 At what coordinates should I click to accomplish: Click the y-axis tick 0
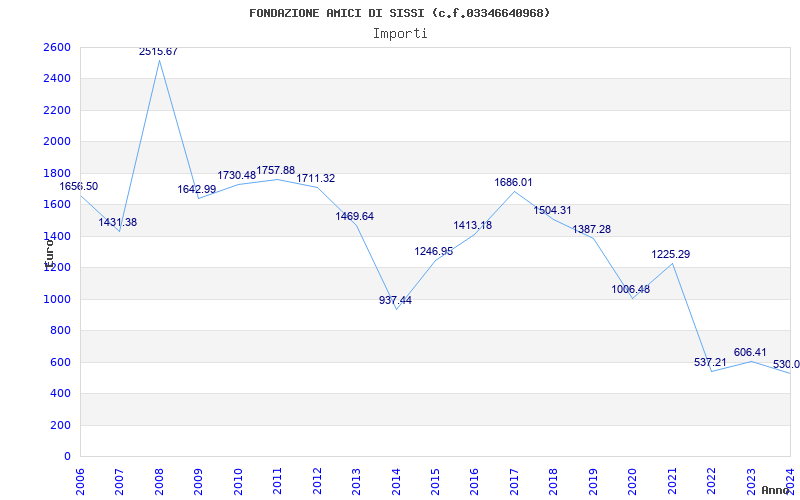pos(67,457)
